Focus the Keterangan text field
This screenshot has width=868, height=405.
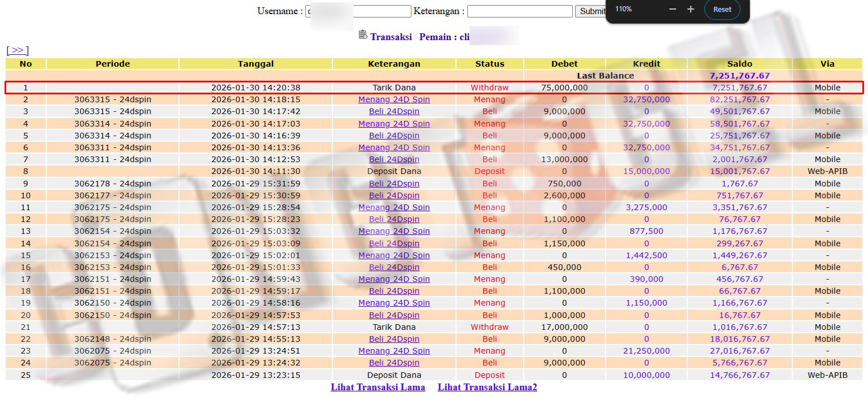tap(519, 11)
